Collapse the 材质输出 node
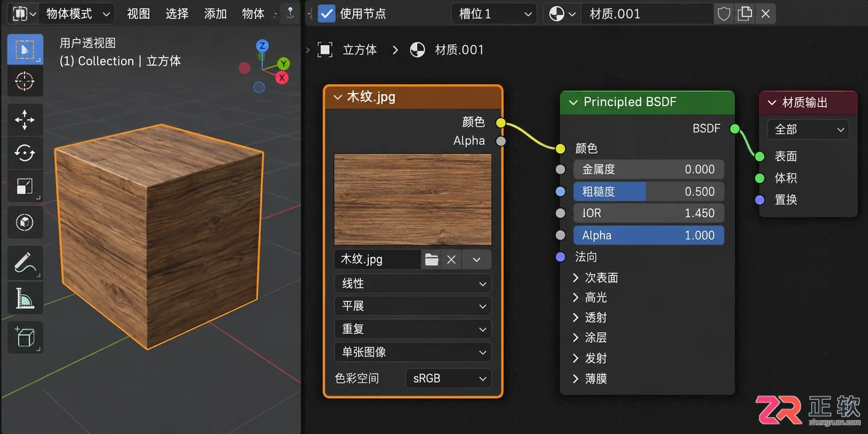The height and width of the screenshot is (434, 868). (772, 103)
